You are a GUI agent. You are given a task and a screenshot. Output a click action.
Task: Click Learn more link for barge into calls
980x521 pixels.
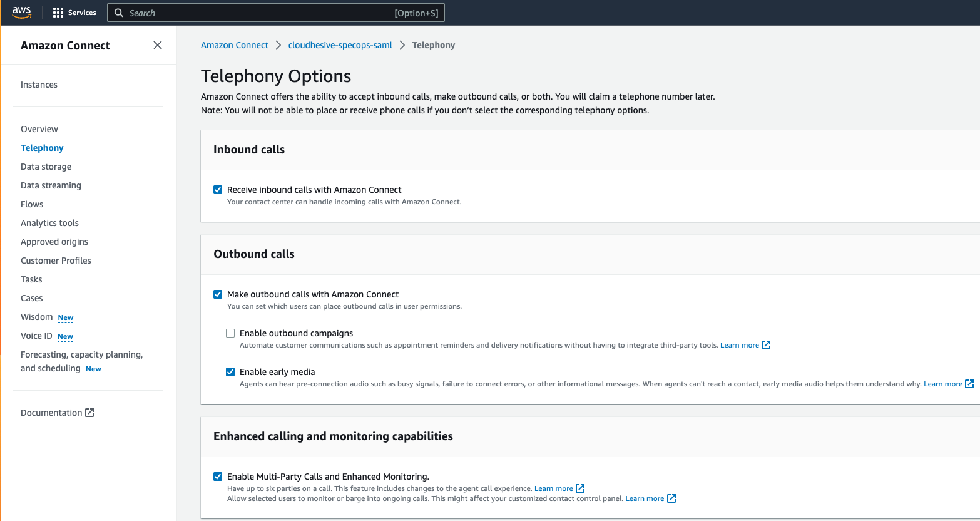[645, 498]
